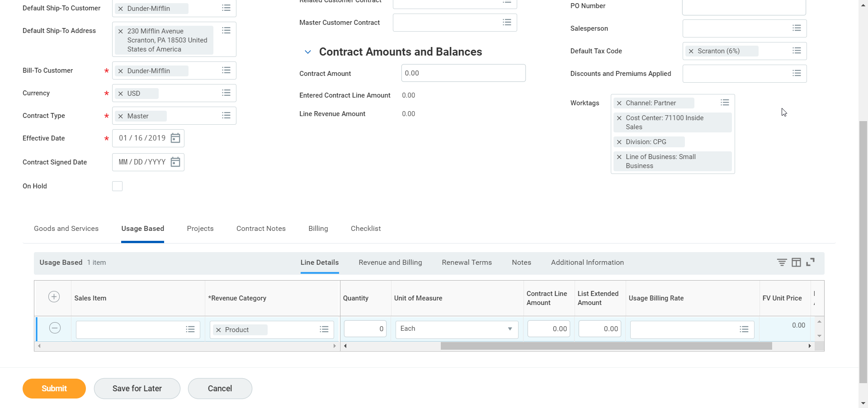
Task: Open the Projects tab
Action: coord(200,229)
